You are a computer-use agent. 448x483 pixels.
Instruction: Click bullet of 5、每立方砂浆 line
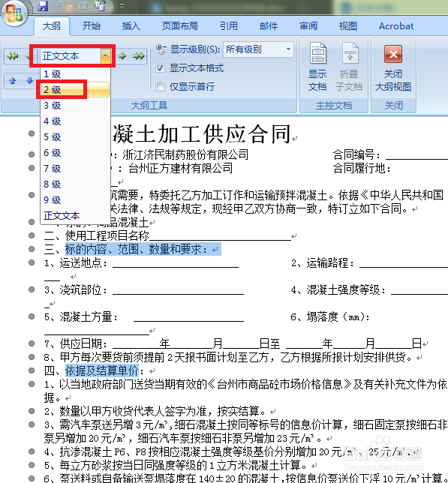pyautogui.click(x=32, y=465)
